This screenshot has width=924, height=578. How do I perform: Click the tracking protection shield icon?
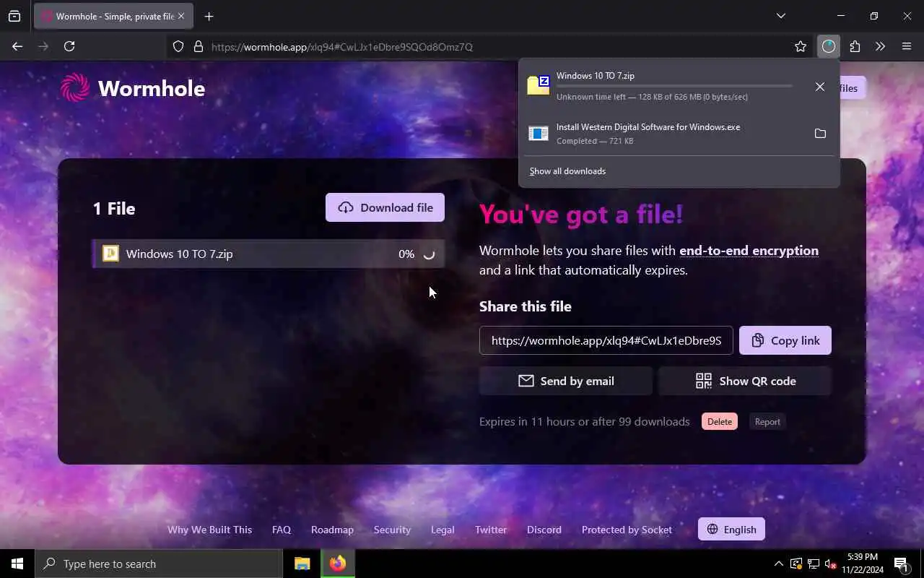click(178, 46)
